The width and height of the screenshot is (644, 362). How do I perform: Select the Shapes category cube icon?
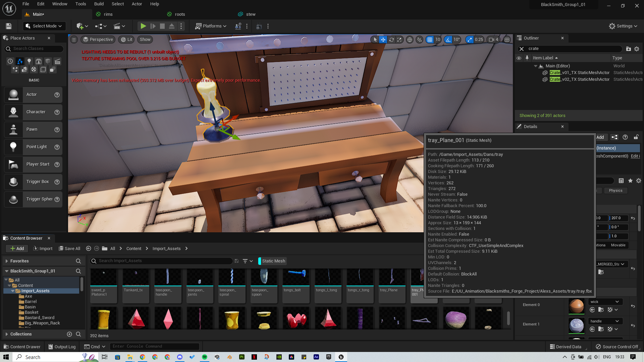pyautogui.click(x=48, y=61)
